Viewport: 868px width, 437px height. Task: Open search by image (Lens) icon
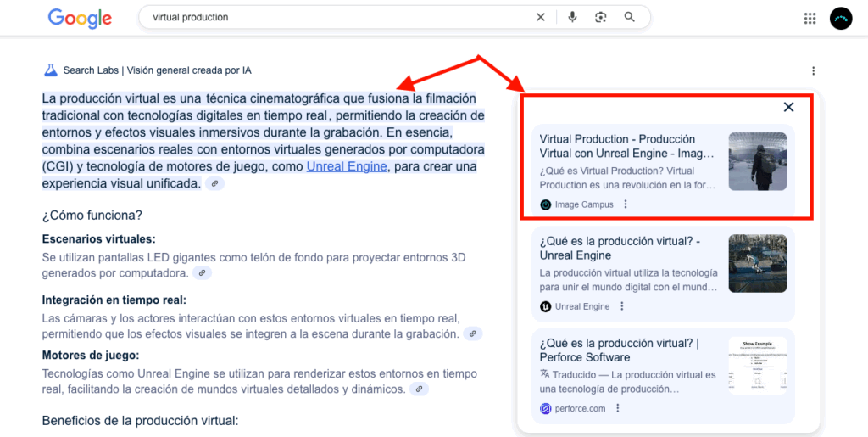coord(601,17)
